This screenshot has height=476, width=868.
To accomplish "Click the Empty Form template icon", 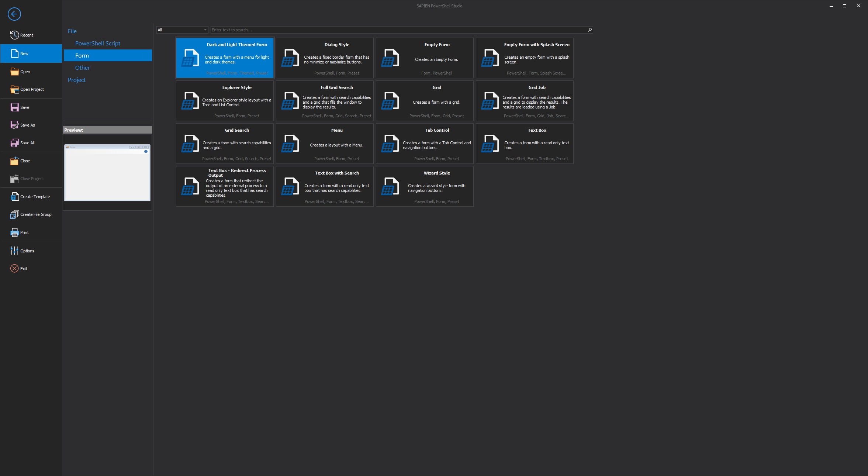I will tap(390, 58).
